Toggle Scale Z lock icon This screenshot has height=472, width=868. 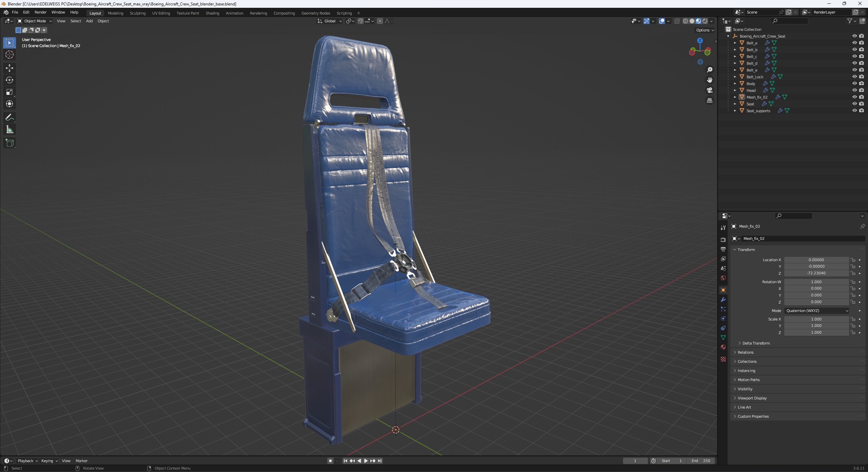coord(853,332)
